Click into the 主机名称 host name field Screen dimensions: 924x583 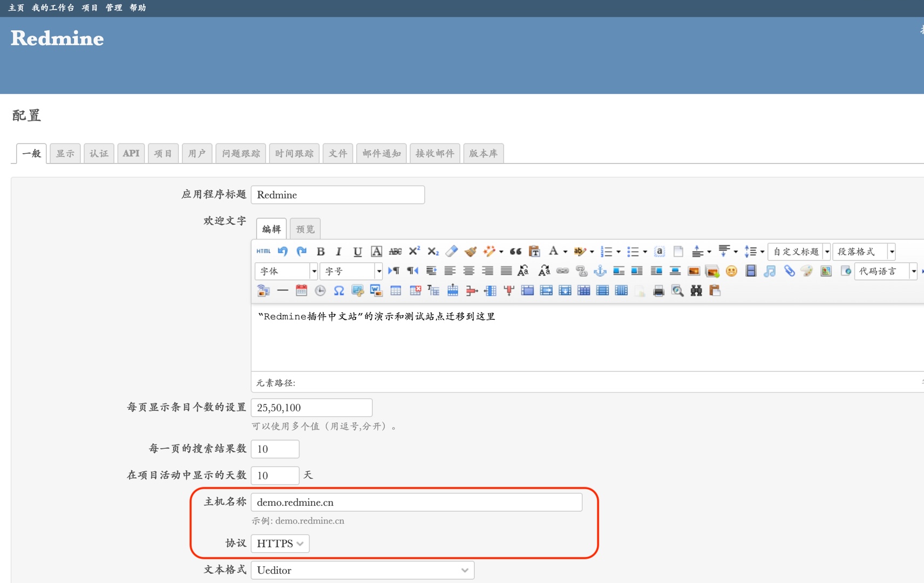pos(417,502)
